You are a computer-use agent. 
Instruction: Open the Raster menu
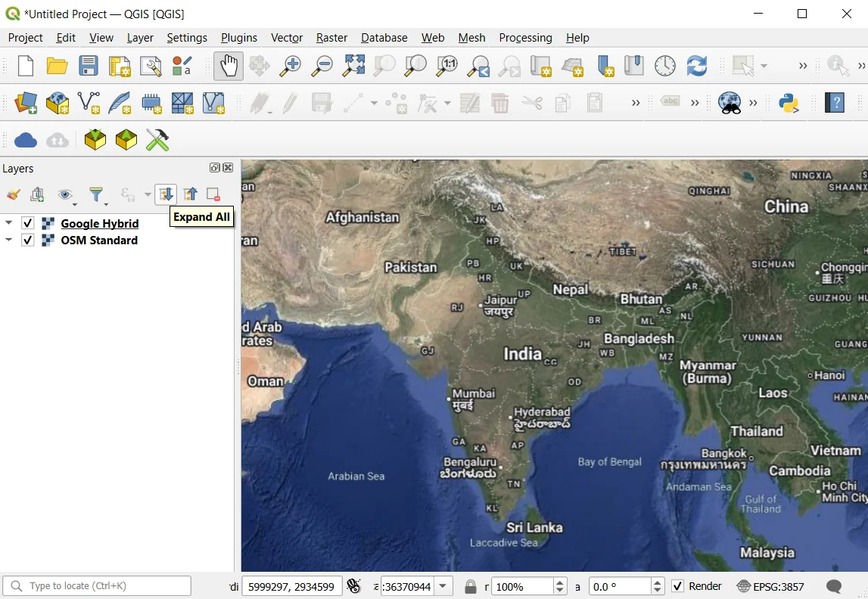click(331, 38)
